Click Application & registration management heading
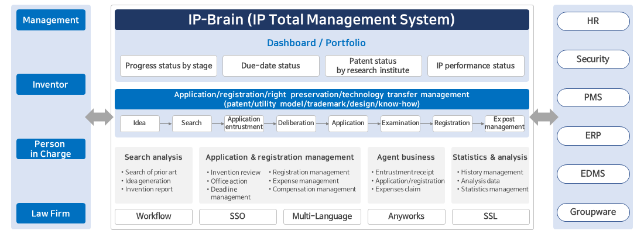 (x=280, y=157)
